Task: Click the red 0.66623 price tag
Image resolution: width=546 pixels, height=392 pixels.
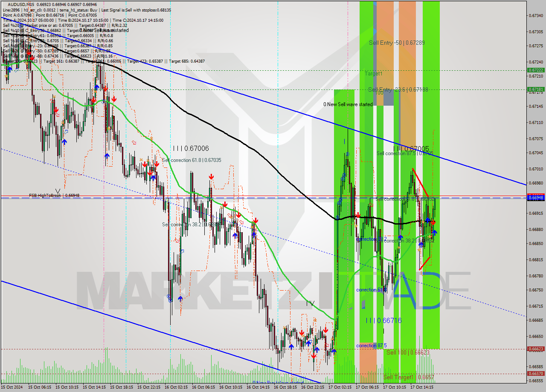Action: [x=536, y=349]
